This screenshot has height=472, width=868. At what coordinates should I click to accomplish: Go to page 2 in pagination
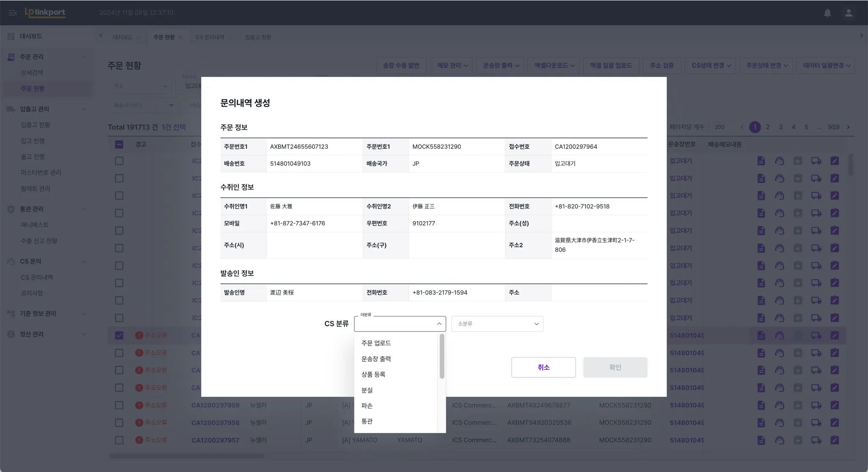coord(768,127)
